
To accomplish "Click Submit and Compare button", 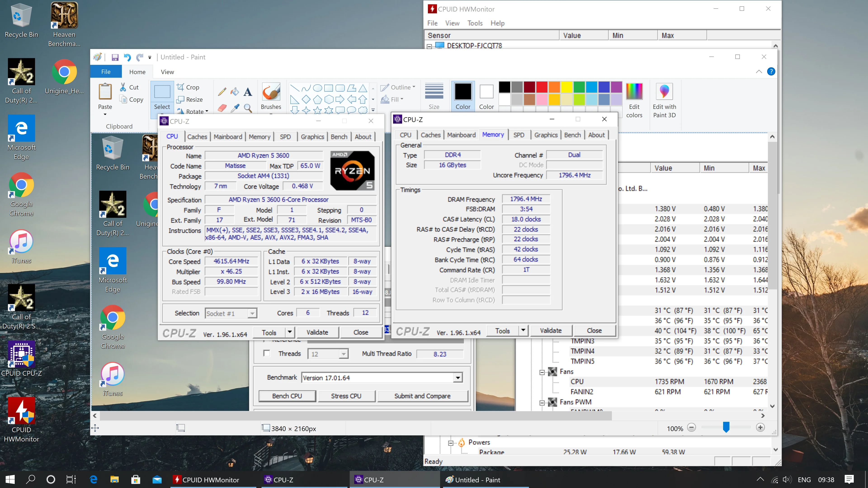I will 422,396.
